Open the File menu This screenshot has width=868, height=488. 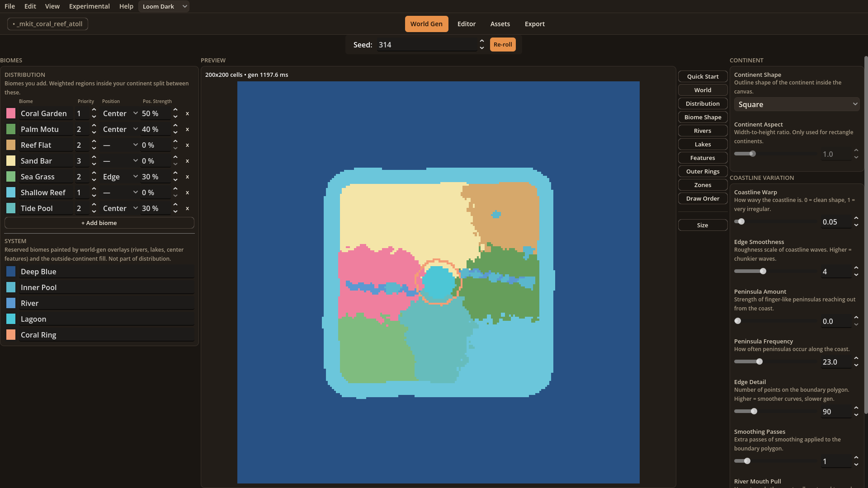tap(9, 6)
